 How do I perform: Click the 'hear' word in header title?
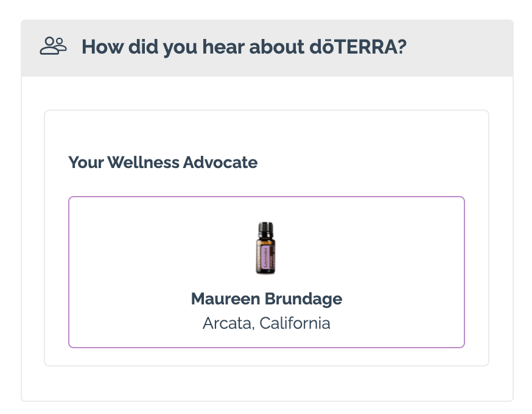223,46
